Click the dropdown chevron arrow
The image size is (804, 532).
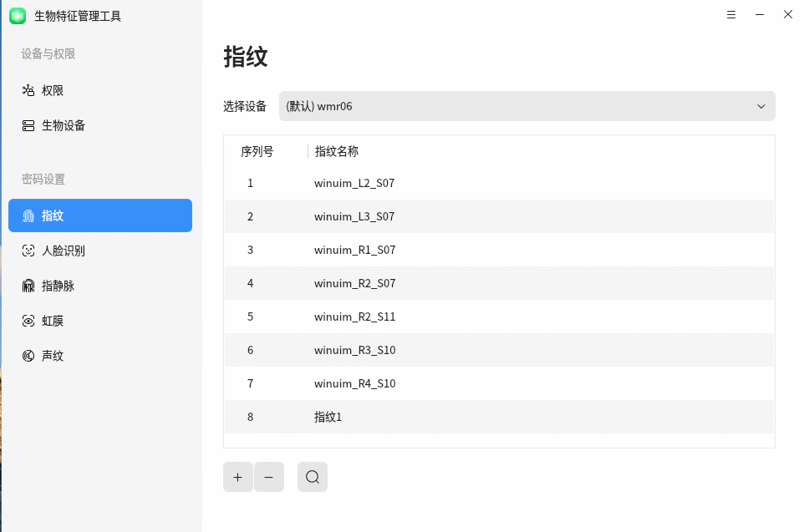pyautogui.click(x=761, y=107)
